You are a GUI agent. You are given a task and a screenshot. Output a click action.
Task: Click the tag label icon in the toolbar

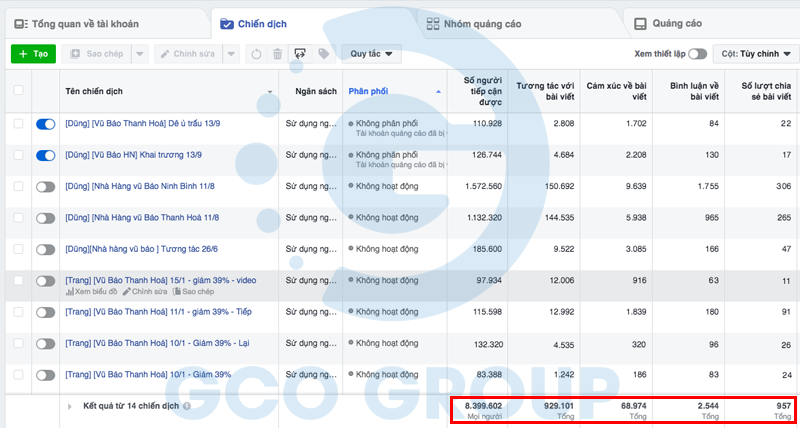click(x=323, y=53)
